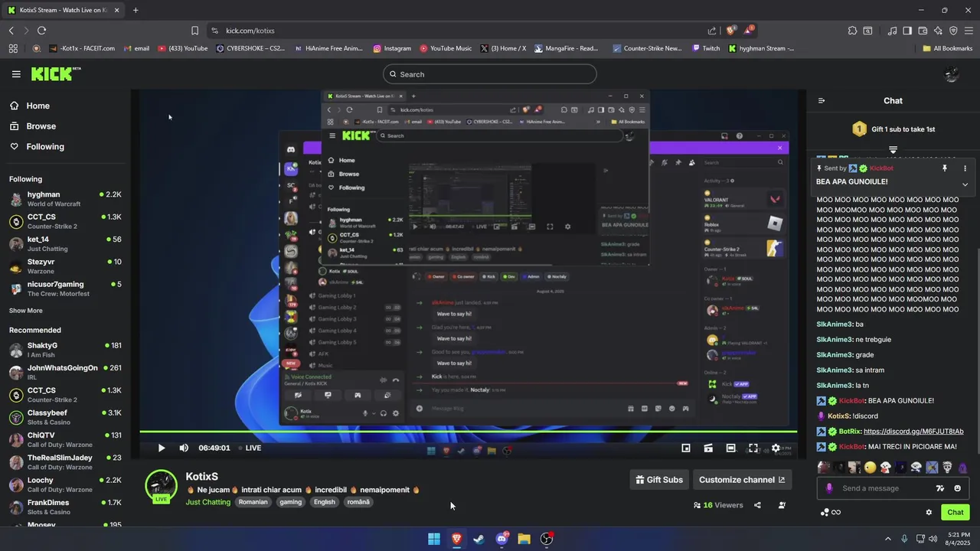Open Just Chatting category
The width and height of the screenshot is (980, 551).
coord(207,502)
